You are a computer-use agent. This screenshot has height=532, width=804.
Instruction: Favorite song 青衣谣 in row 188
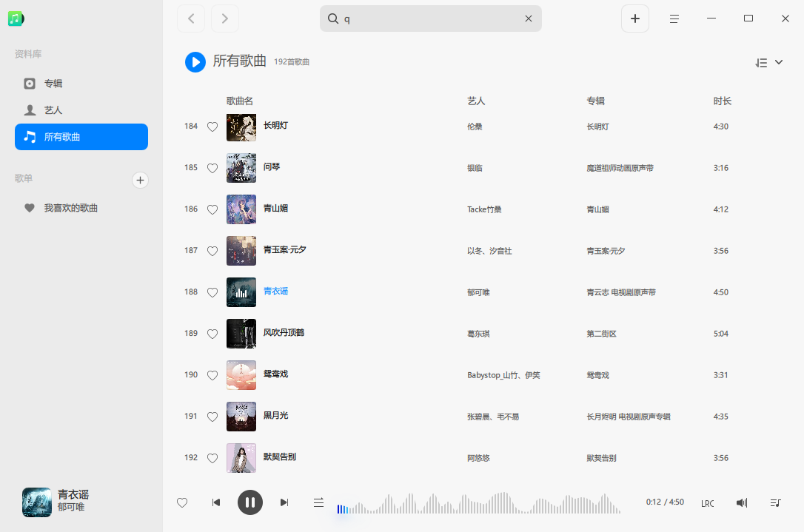pos(212,293)
